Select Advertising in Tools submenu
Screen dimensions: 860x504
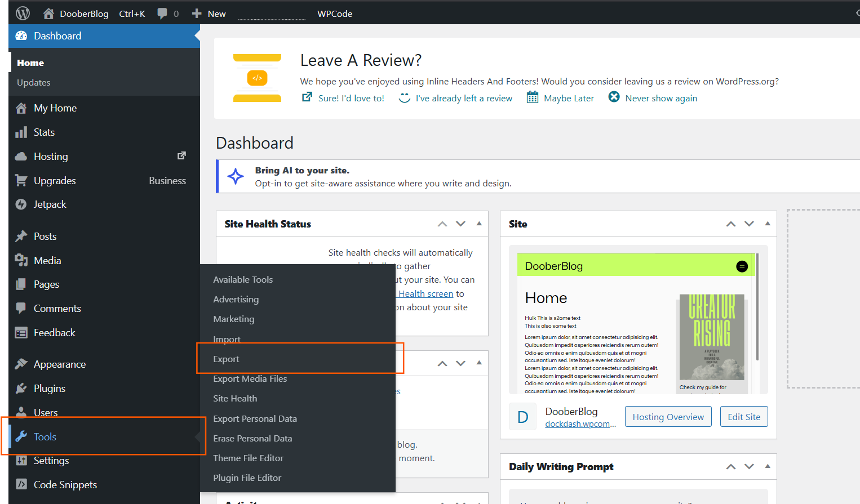(x=236, y=300)
